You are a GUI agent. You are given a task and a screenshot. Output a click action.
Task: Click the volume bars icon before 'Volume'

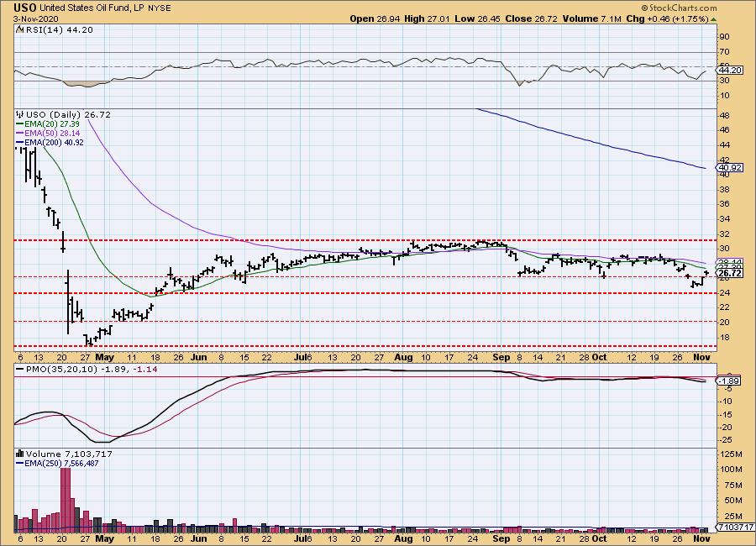coord(20,454)
